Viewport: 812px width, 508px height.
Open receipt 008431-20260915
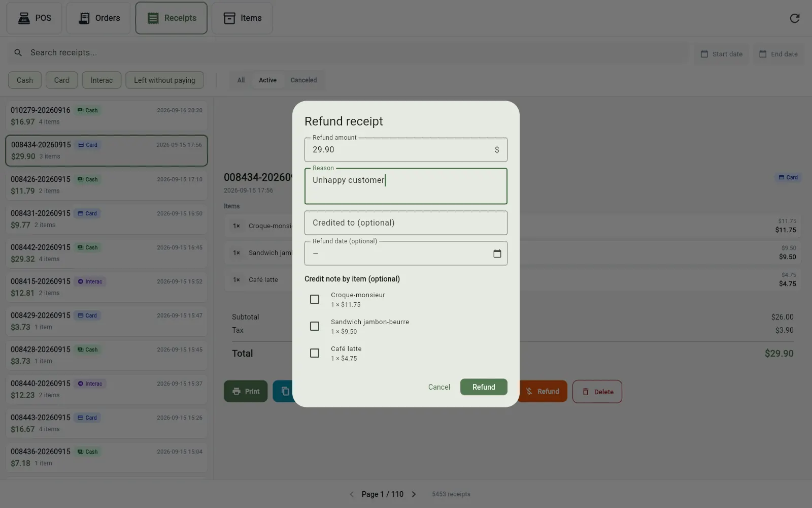pos(107,219)
